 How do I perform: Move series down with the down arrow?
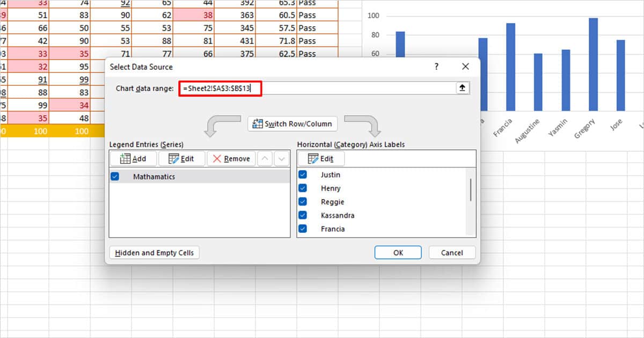[x=282, y=159]
